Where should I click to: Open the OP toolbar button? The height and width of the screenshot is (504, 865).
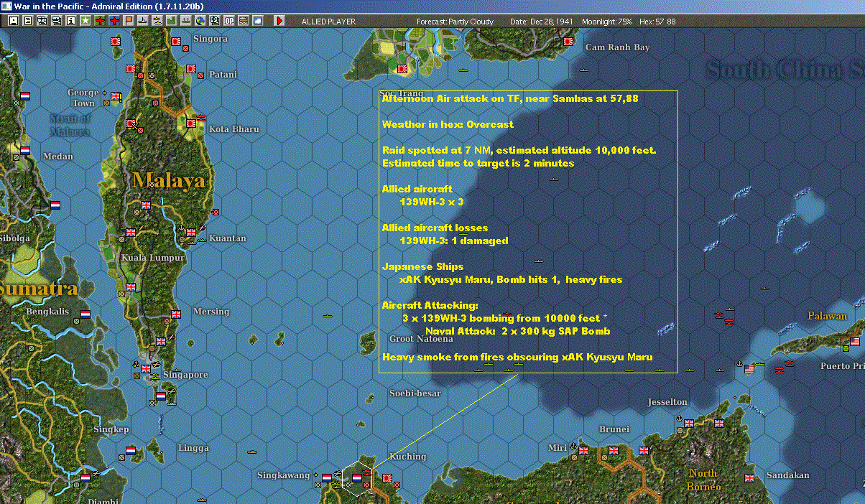[x=229, y=21]
